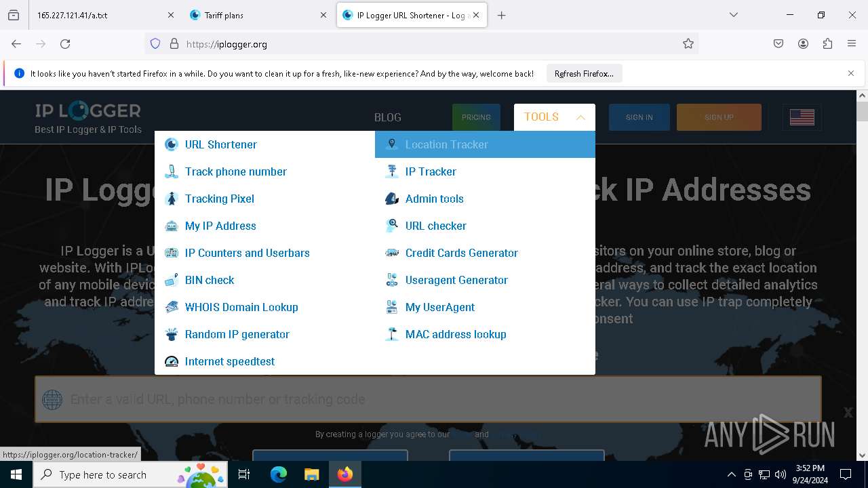Open the PRICING page button
Image resolution: width=868 pixels, height=488 pixels.
pos(476,117)
